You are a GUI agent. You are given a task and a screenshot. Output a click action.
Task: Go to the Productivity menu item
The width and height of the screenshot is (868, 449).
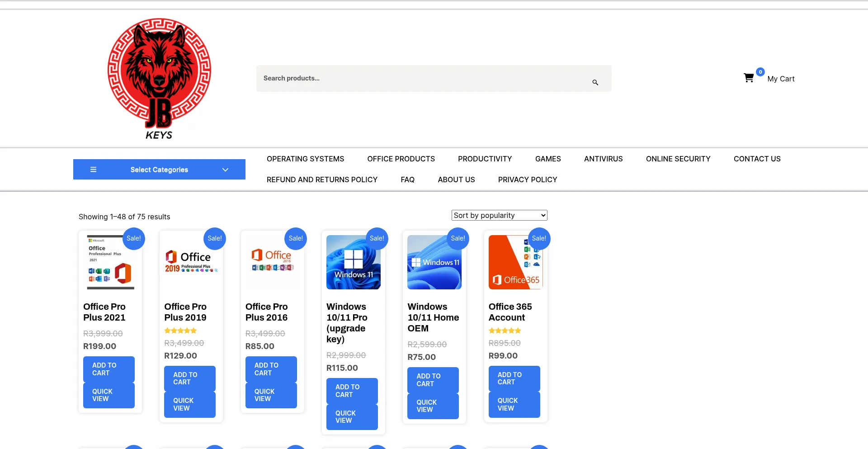[x=485, y=159]
